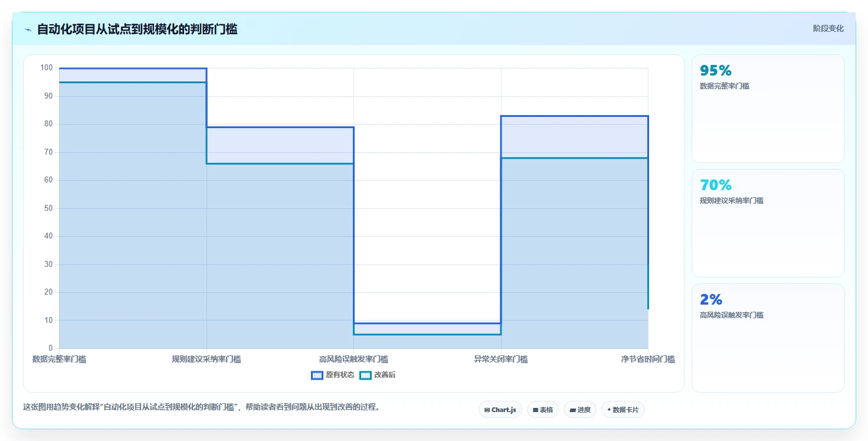Click the 70% value in second card
Image resolution: width=868 pixels, height=441 pixels.
(716, 185)
